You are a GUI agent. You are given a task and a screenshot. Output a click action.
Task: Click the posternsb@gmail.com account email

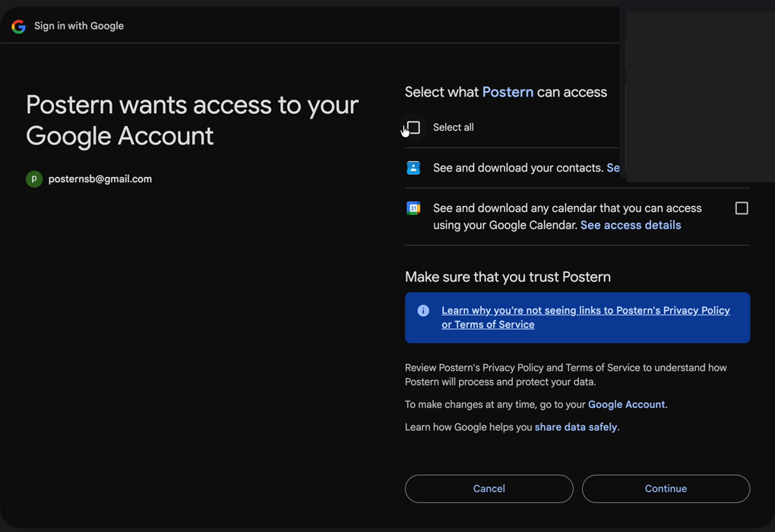[100, 179]
